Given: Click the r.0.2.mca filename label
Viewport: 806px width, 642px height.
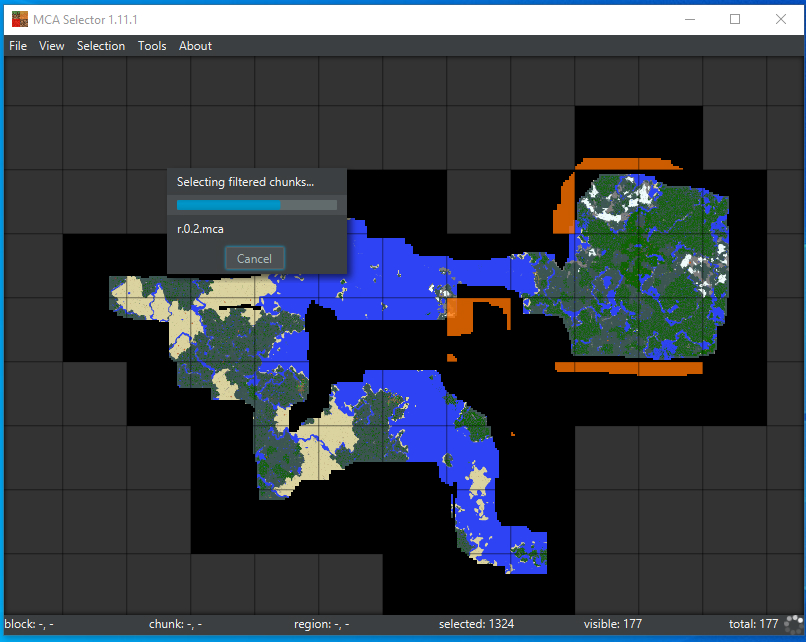Looking at the screenshot, I should 201,228.
